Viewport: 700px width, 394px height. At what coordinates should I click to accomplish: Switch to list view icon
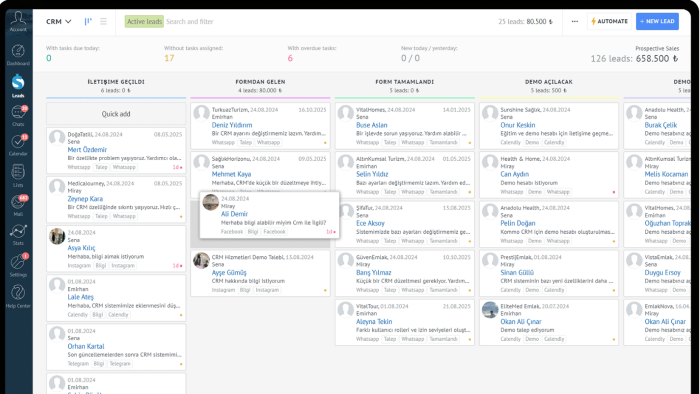(x=104, y=21)
